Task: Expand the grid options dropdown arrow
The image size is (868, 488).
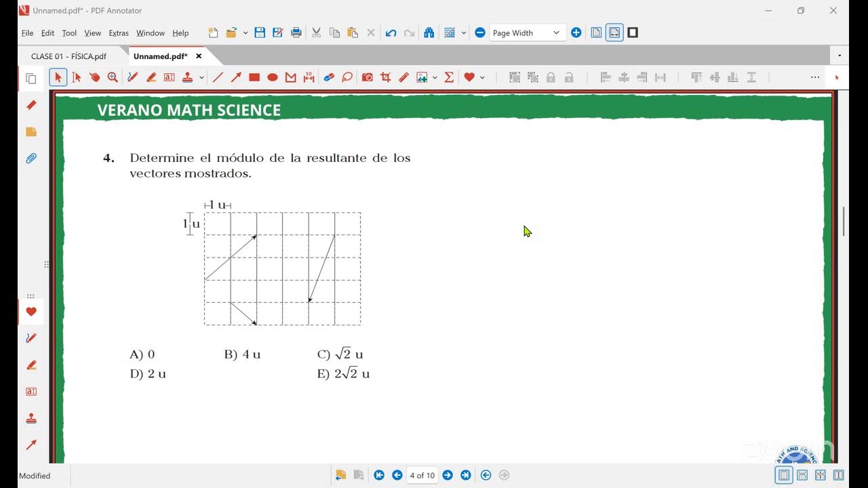Action: [464, 33]
